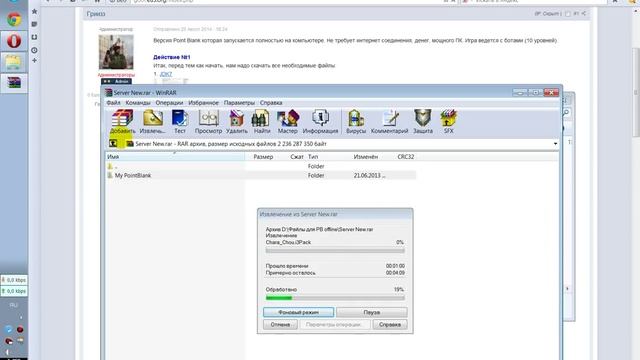This screenshot has height=360, width=640.
Task: Open the Файл menu
Action: pyautogui.click(x=113, y=103)
